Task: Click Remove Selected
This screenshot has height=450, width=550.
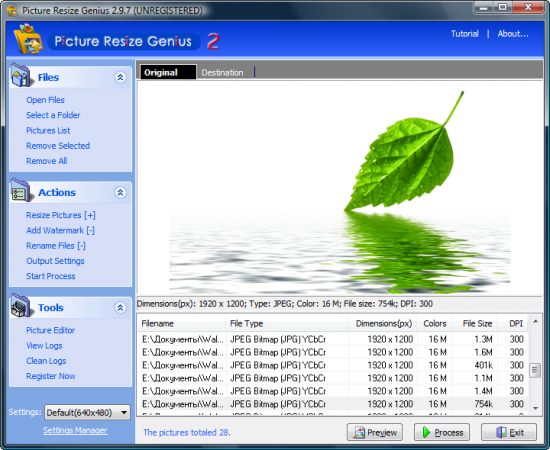Action: 58,146
